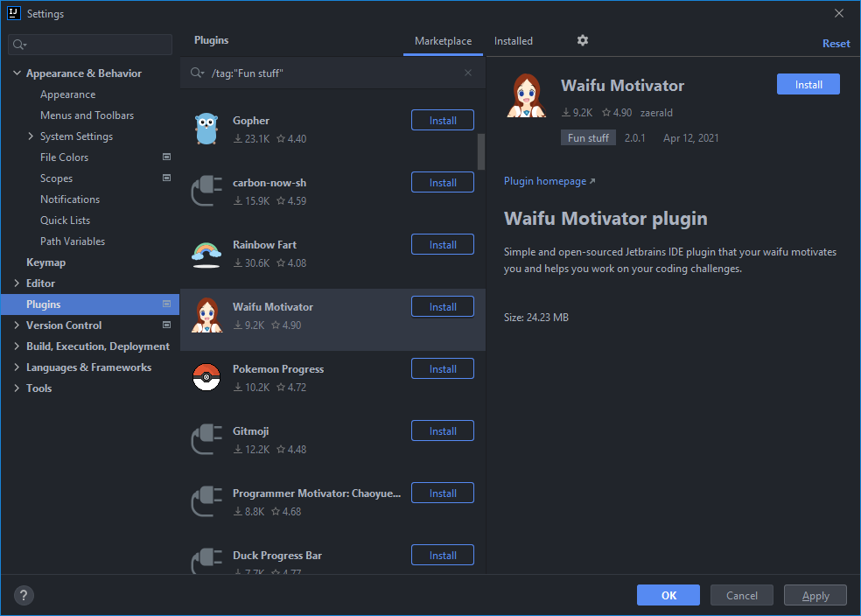The height and width of the screenshot is (616, 861).
Task: Click the plugin search magnifier icon
Action: pos(197,73)
